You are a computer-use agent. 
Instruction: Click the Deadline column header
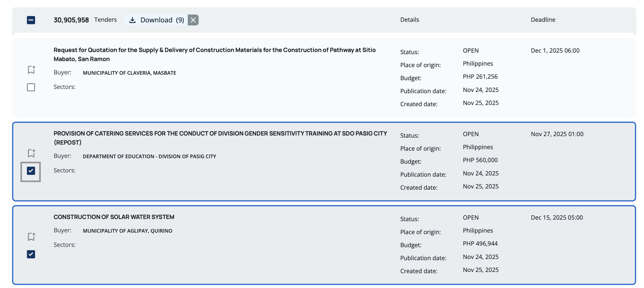coord(543,20)
